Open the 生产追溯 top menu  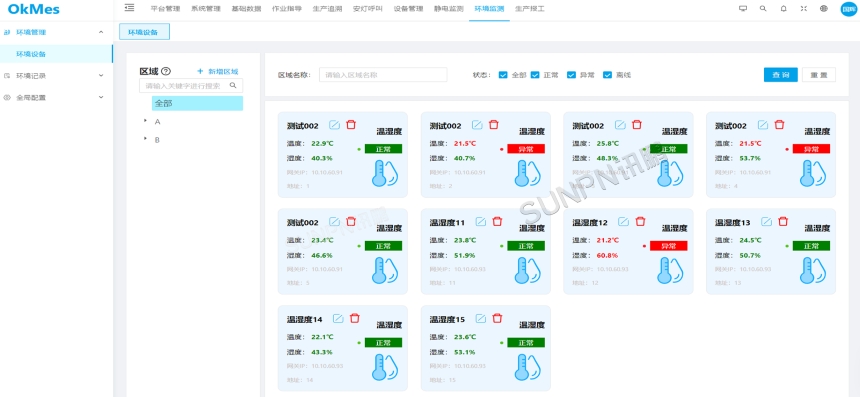pyautogui.click(x=327, y=9)
